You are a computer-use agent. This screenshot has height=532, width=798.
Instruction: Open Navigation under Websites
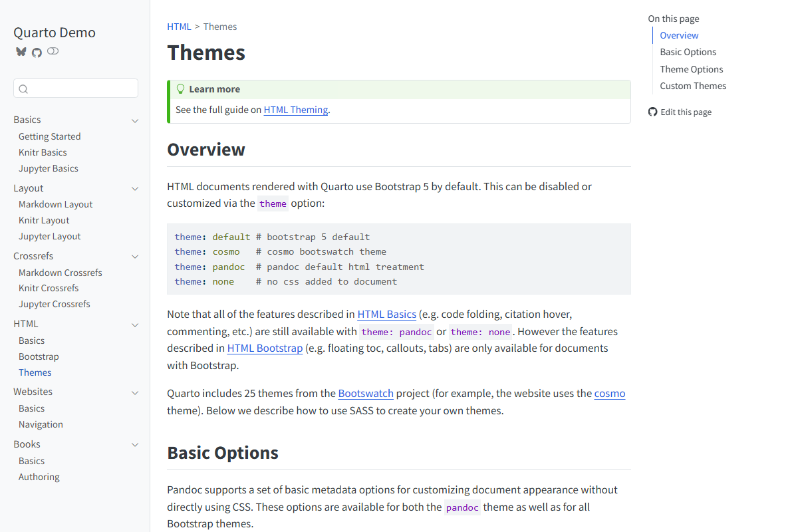pyautogui.click(x=41, y=424)
